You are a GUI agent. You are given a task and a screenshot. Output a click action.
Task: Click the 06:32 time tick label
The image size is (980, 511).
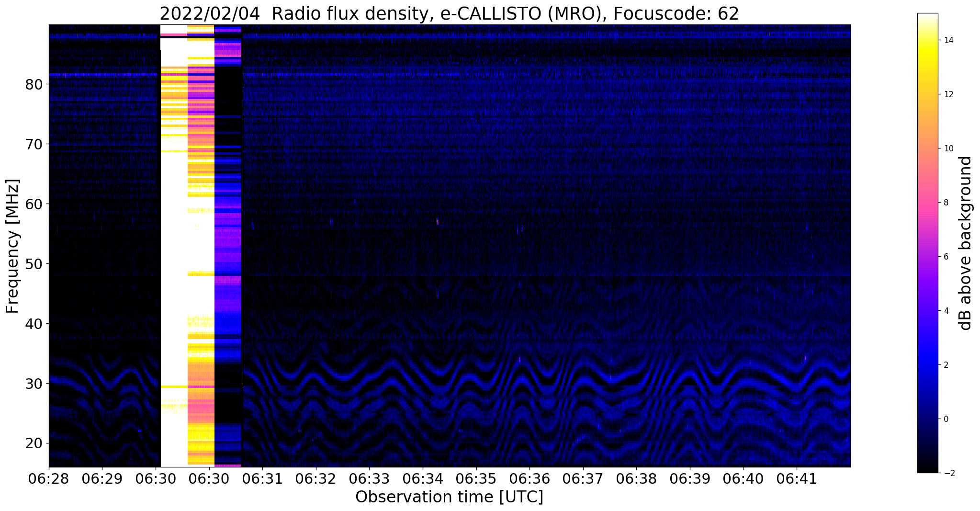coord(315,478)
